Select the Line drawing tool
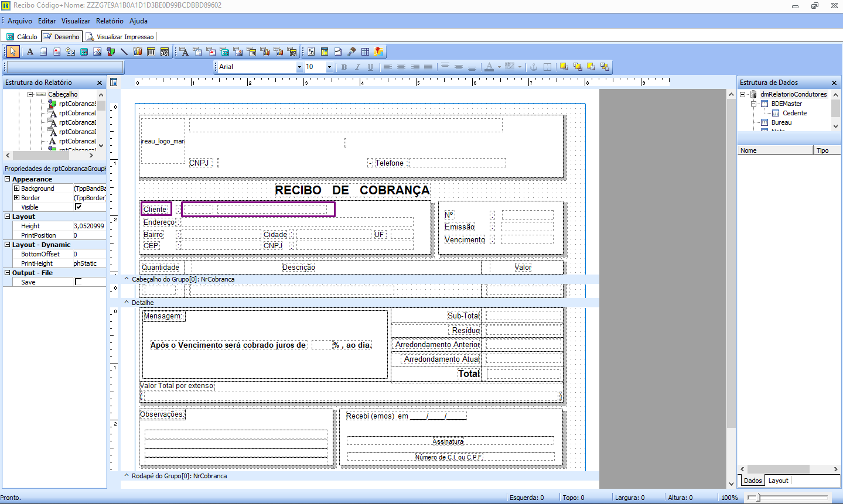The height and width of the screenshot is (504, 843). coord(124,52)
